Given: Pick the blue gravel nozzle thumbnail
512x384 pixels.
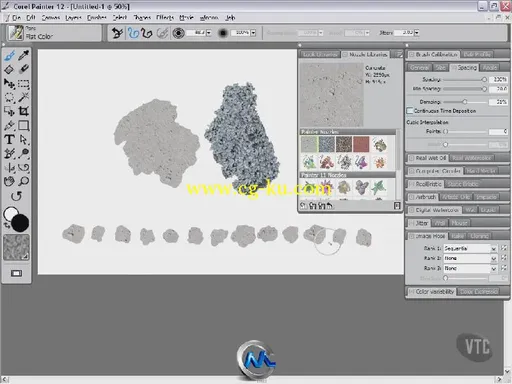Looking at the screenshot, I should pyautogui.click(x=326, y=144).
